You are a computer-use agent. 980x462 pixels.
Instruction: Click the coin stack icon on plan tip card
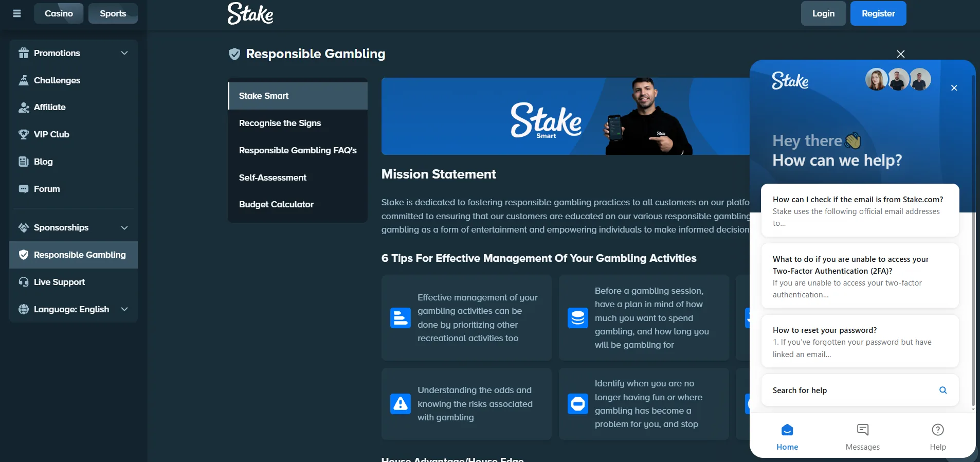pyautogui.click(x=578, y=318)
